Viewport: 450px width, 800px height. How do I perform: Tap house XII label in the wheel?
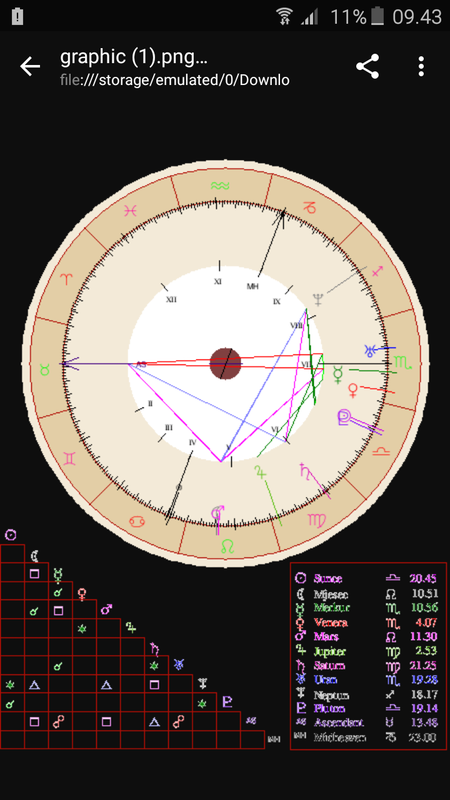[171, 299]
